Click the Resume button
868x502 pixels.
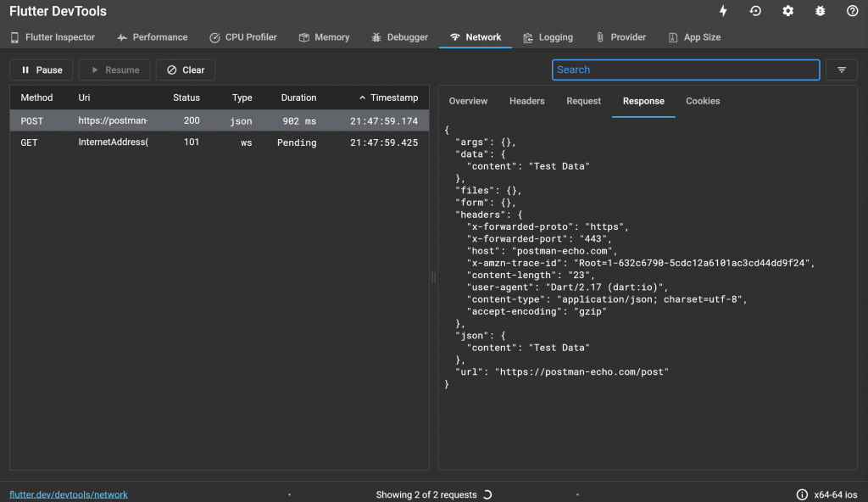(x=114, y=70)
